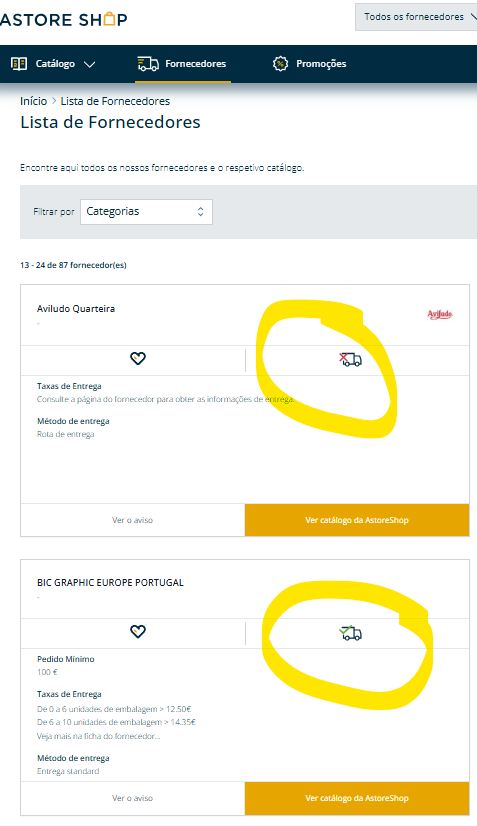Expand the Todos os fornecedores dropdown
The image size is (477, 826).
point(416,17)
